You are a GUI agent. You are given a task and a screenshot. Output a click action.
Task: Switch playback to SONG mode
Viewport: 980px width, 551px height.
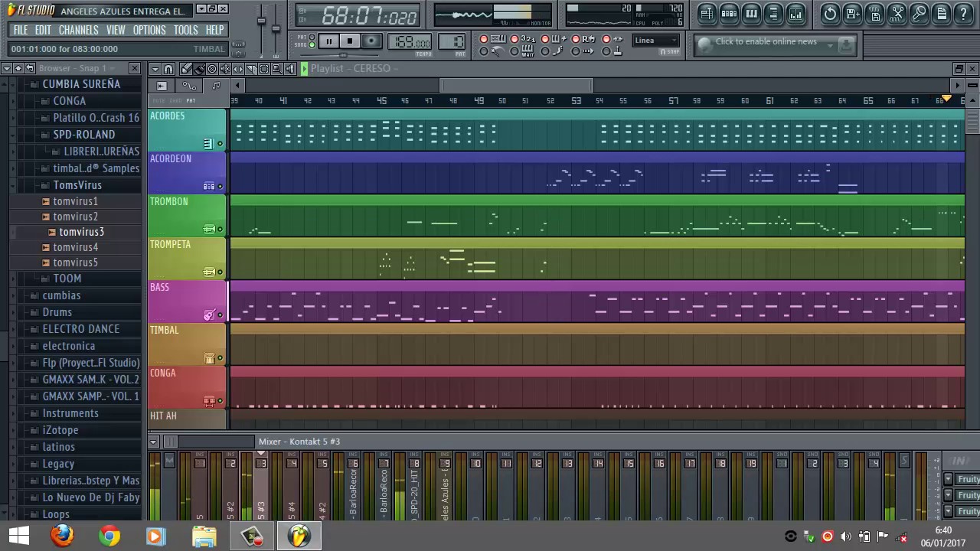[x=312, y=44]
